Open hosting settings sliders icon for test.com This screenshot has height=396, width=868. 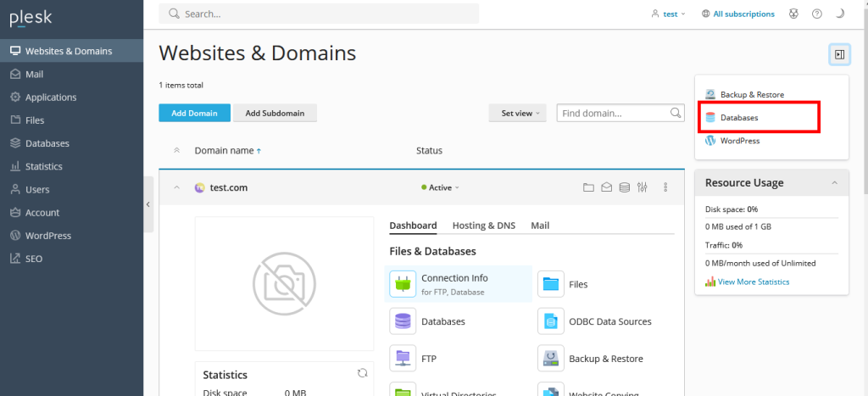643,187
